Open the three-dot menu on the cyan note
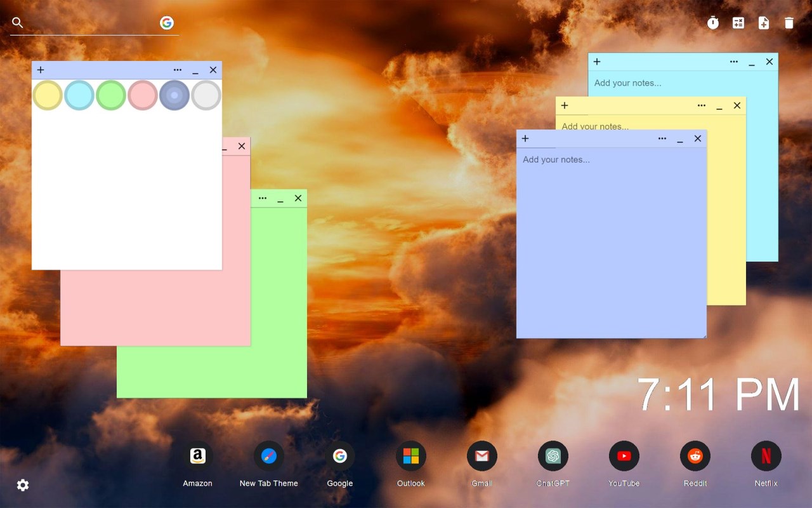This screenshot has height=508, width=812. [x=734, y=62]
